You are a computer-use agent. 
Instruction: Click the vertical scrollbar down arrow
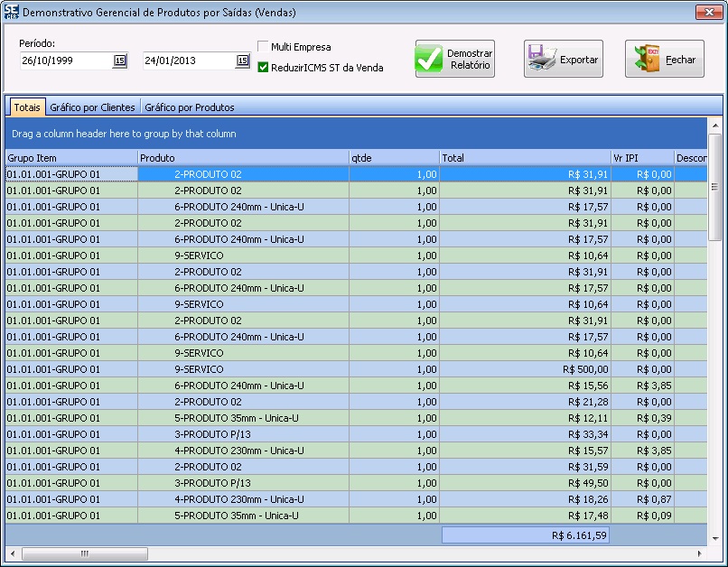click(714, 538)
